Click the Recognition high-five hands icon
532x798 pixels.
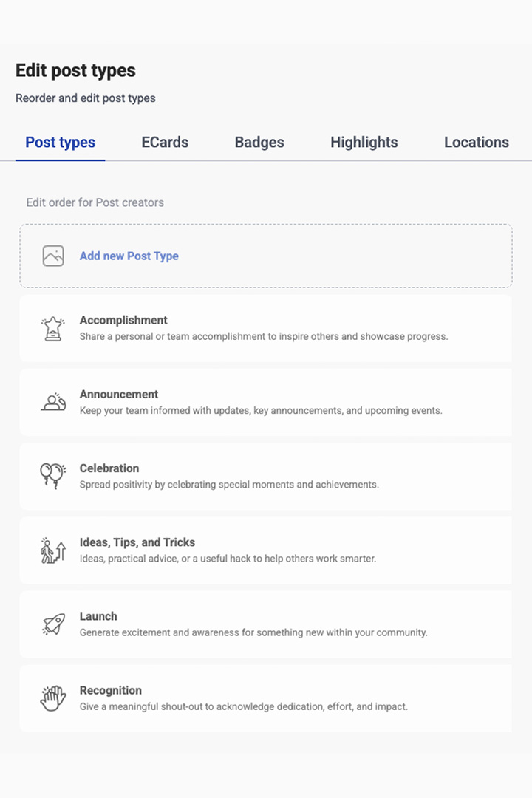click(53, 698)
